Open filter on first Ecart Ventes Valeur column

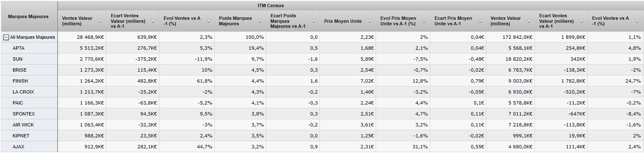tap(153, 21)
